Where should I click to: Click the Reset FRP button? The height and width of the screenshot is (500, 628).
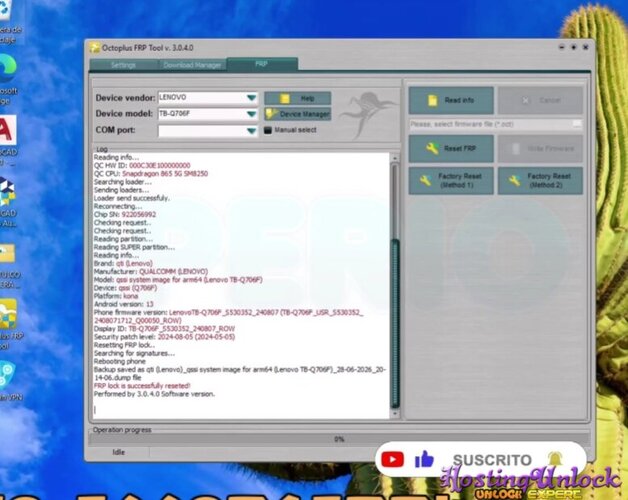(451, 149)
